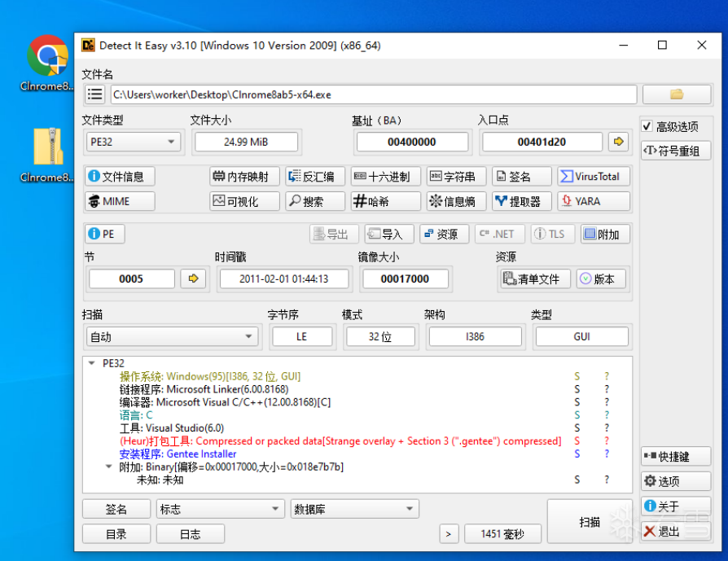The height and width of the screenshot is (561, 728).
Task: Select the red Heur 打包工具 result row
Action: pos(340,440)
